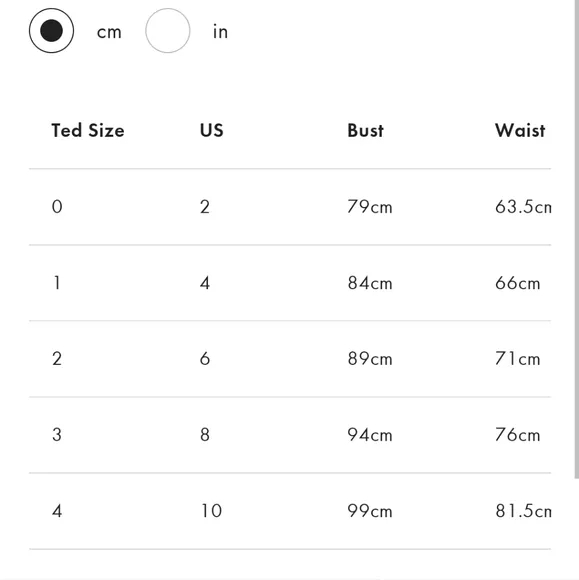The image size is (579, 580).
Task: Click the US size 8 cell
Action: [205, 435]
